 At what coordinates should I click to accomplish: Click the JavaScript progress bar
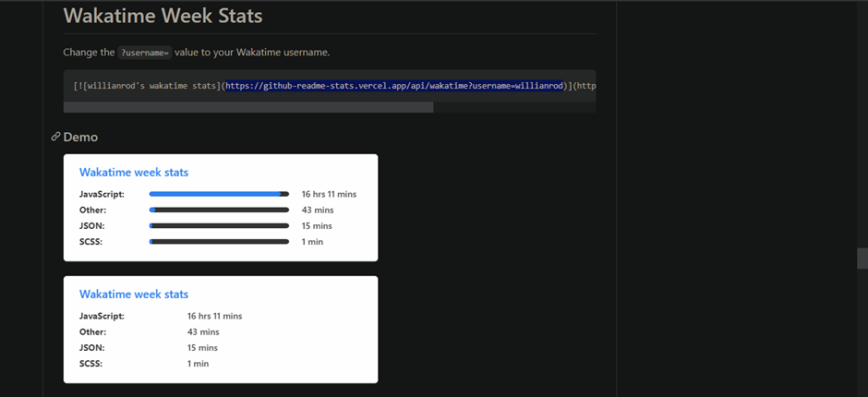[219, 195]
